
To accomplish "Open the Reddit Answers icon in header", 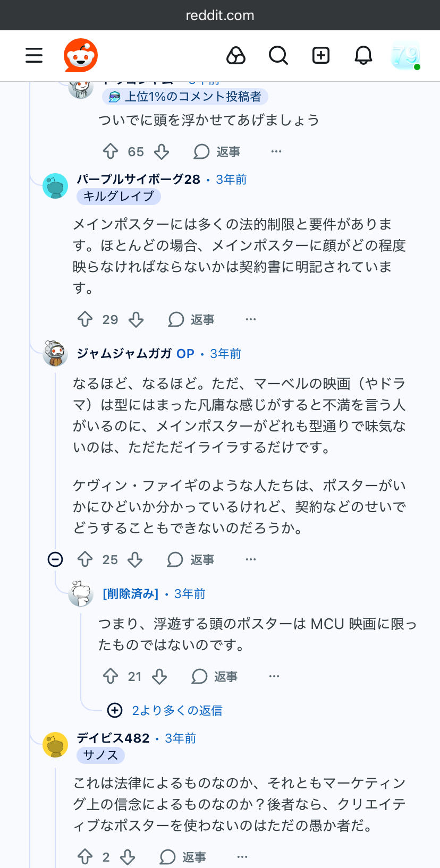I will click(235, 55).
